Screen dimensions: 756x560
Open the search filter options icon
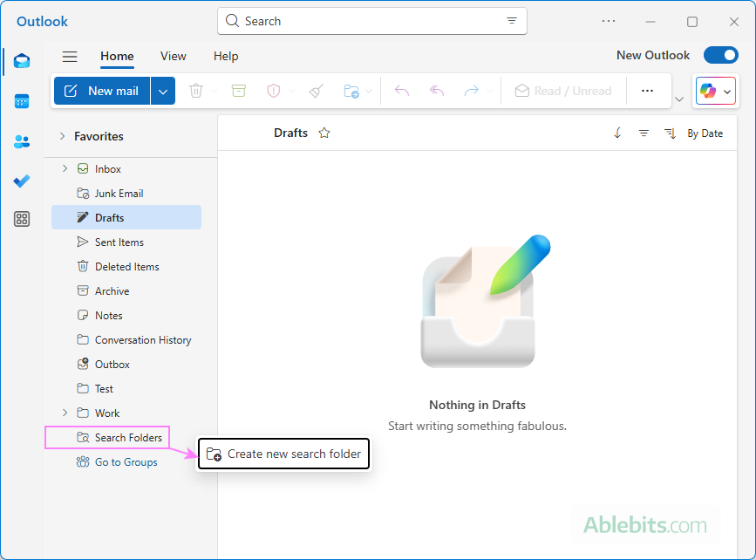pyautogui.click(x=512, y=21)
